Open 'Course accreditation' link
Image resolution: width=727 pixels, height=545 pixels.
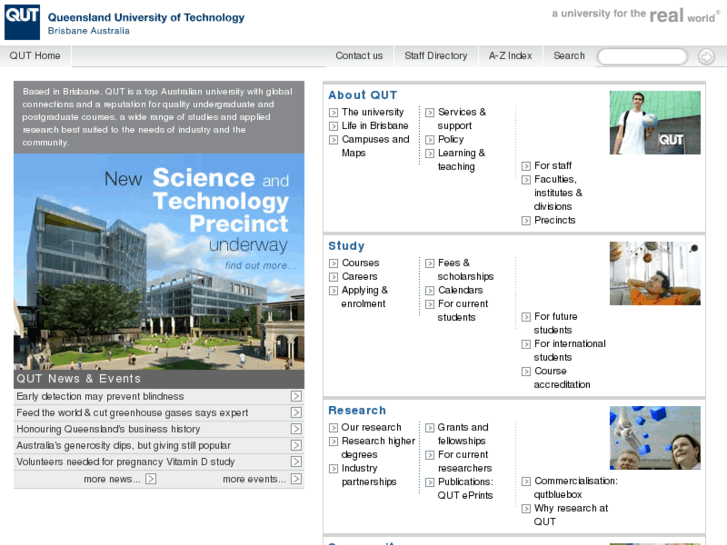click(x=562, y=378)
